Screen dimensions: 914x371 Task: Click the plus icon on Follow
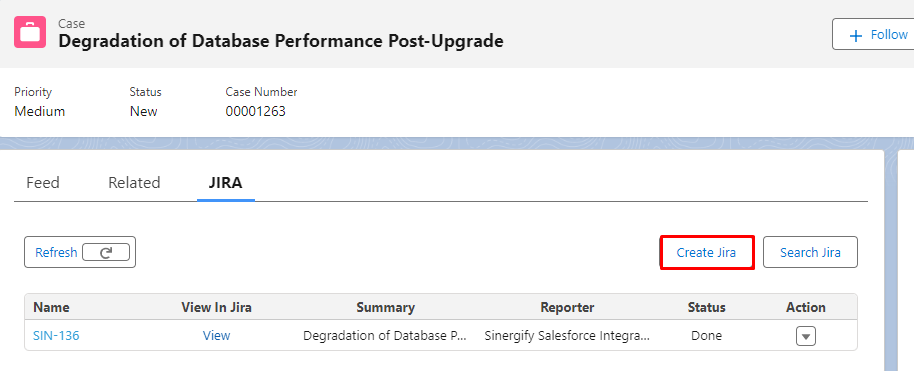pyautogui.click(x=856, y=36)
